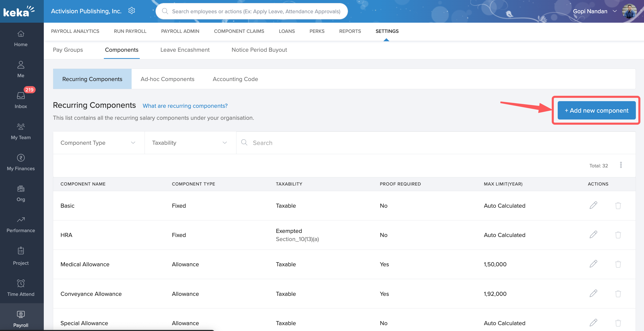The height and width of the screenshot is (331, 644).
Task: Open the three-dot table options menu
Action: pos(621,165)
